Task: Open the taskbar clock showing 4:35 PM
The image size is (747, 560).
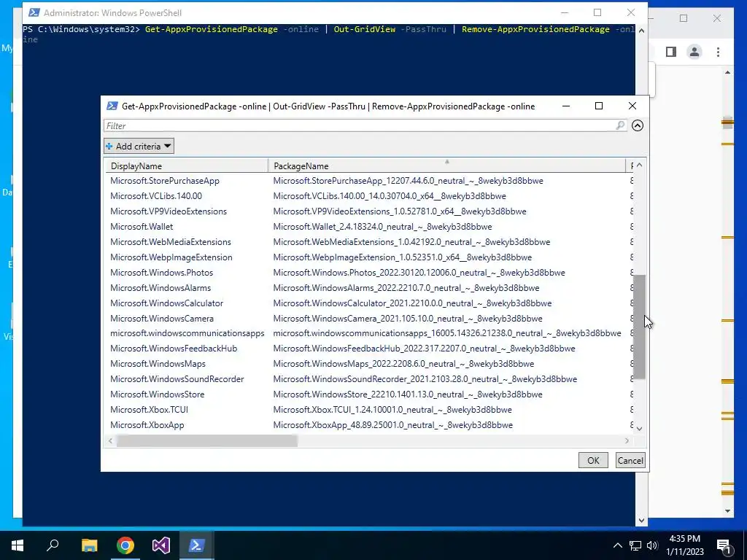Action: [x=684, y=545]
